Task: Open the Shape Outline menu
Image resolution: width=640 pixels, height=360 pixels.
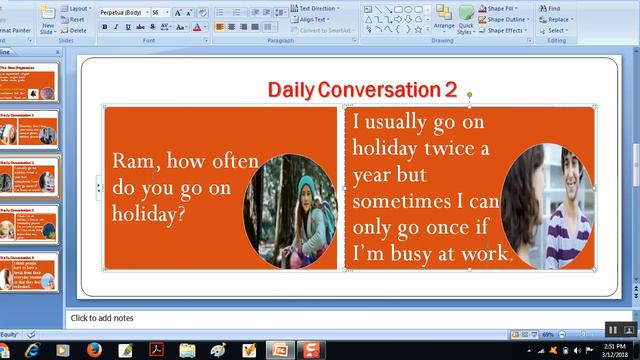Action: pos(504,19)
